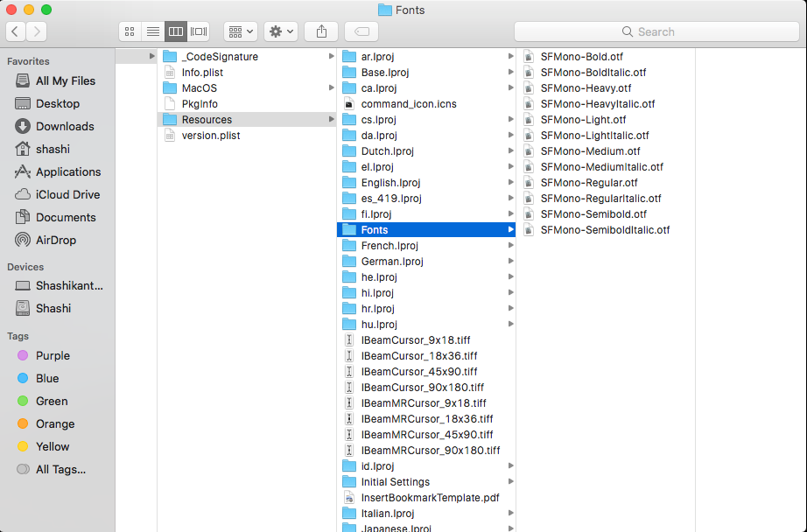Switch to column view
Screen dimensions: 807x532
[x=176, y=31]
